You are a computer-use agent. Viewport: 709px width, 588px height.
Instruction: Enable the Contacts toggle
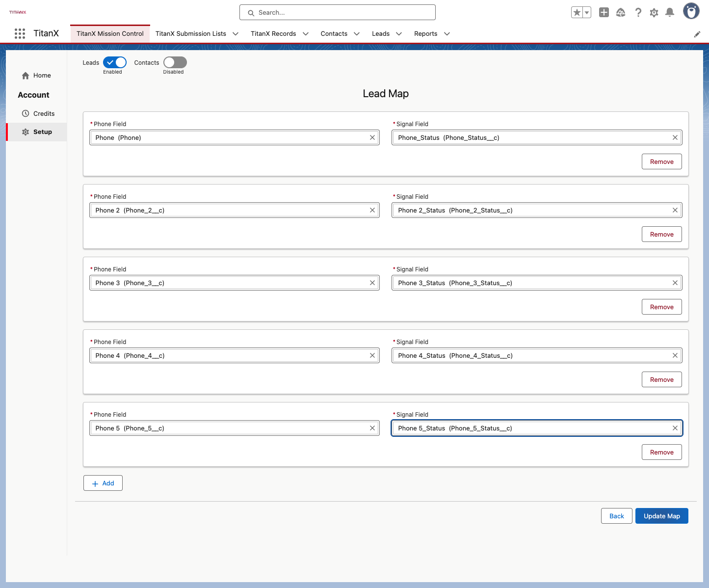175,62
